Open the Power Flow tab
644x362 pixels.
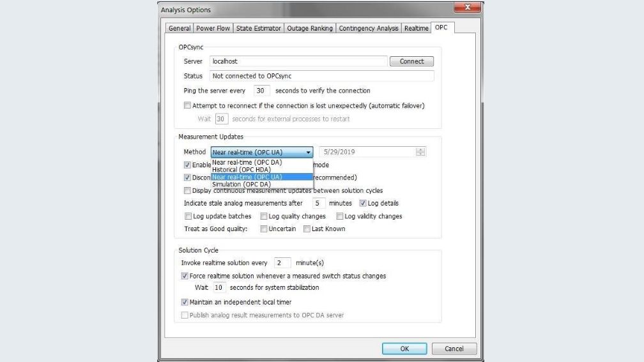tap(213, 28)
